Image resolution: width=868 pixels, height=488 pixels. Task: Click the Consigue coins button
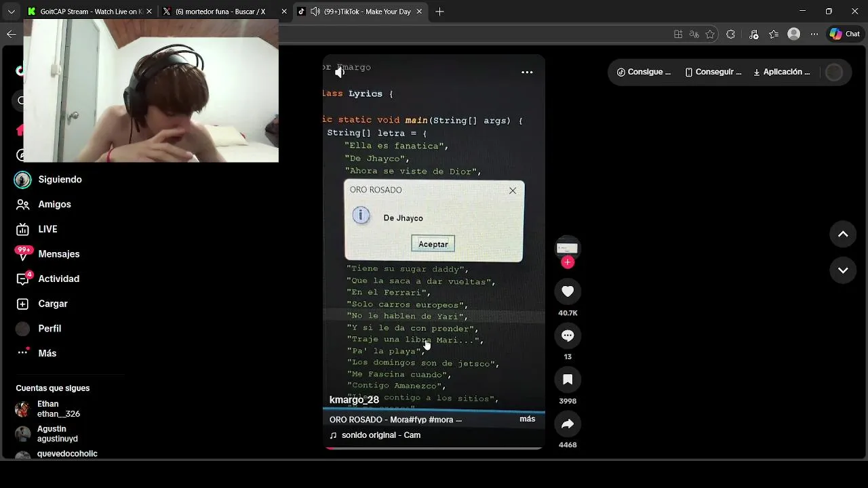[644, 72]
